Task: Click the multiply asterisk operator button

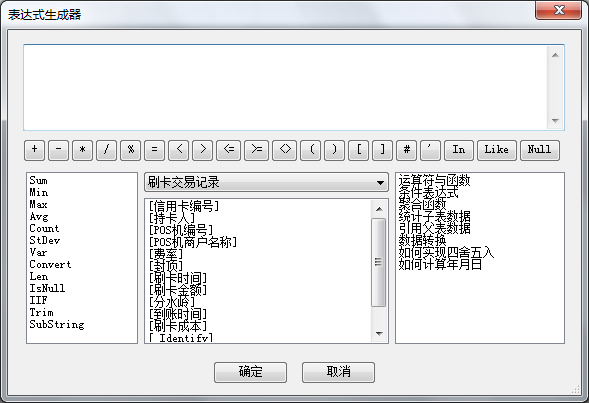Action: click(82, 150)
